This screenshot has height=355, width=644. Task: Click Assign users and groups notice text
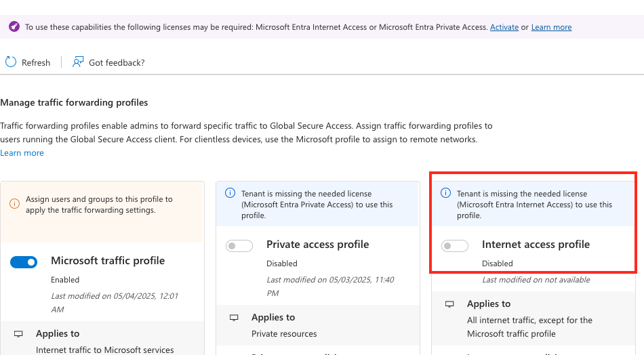tap(99, 205)
